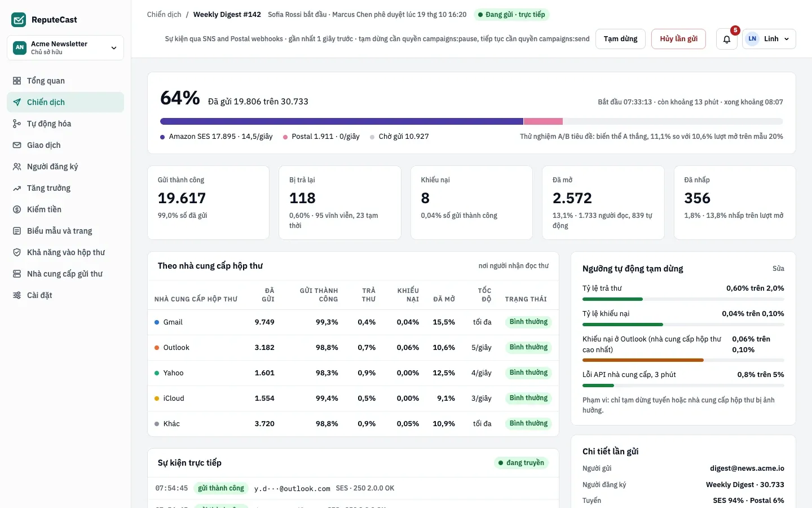
Task: Open Kiếm tiền dollar icon
Action: tap(17, 209)
